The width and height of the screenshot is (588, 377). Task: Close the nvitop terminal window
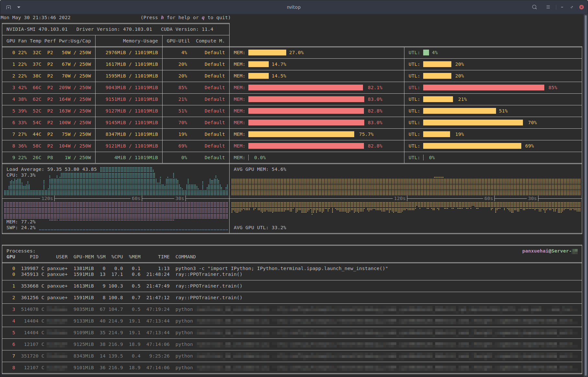coord(582,7)
